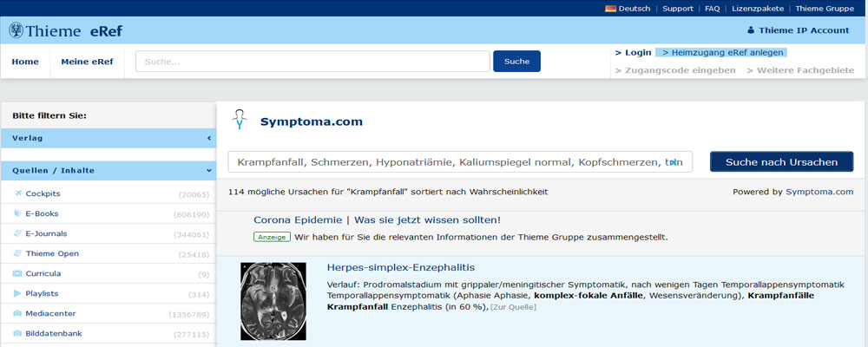The height and width of the screenshot is (347, 868).
Task: Click the E-Journals icon
Action: click(17, 233)
